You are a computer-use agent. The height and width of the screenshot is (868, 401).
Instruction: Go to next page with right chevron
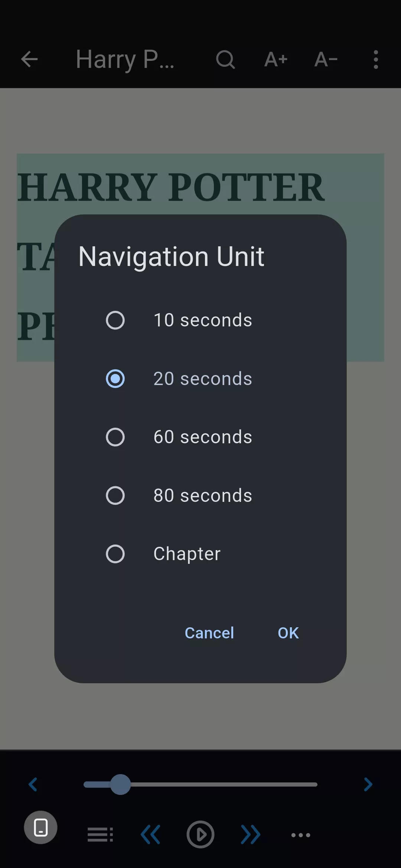point(368,784)
